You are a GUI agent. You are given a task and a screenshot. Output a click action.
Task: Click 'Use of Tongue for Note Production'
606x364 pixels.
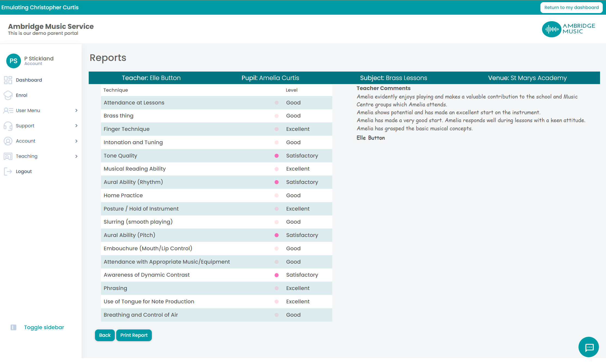coord(149,301)
